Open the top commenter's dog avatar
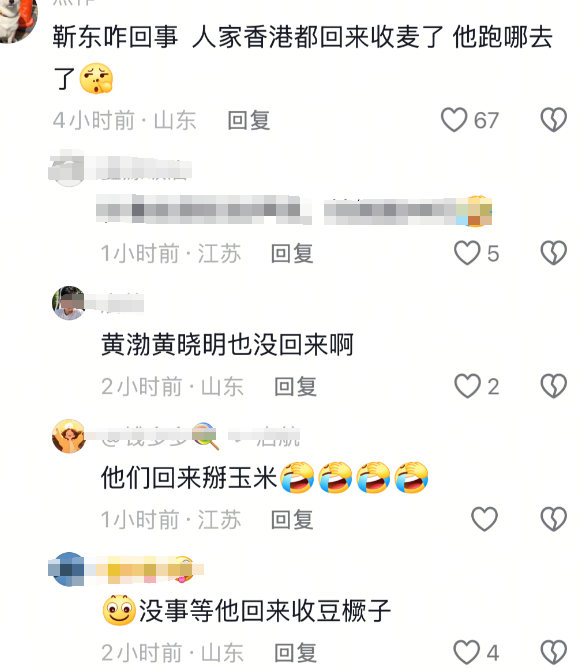Screen dimensions: 581x668 pyautogui.click(x=17, y=19)
